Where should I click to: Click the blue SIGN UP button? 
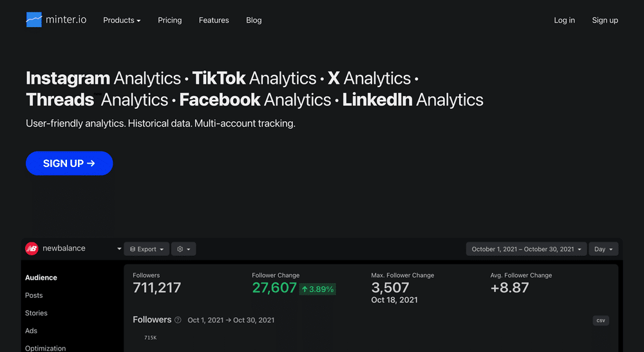70,163
